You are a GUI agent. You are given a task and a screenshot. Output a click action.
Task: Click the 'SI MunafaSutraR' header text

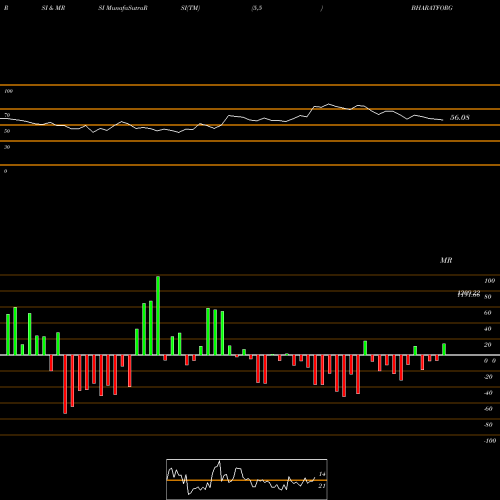123,8
